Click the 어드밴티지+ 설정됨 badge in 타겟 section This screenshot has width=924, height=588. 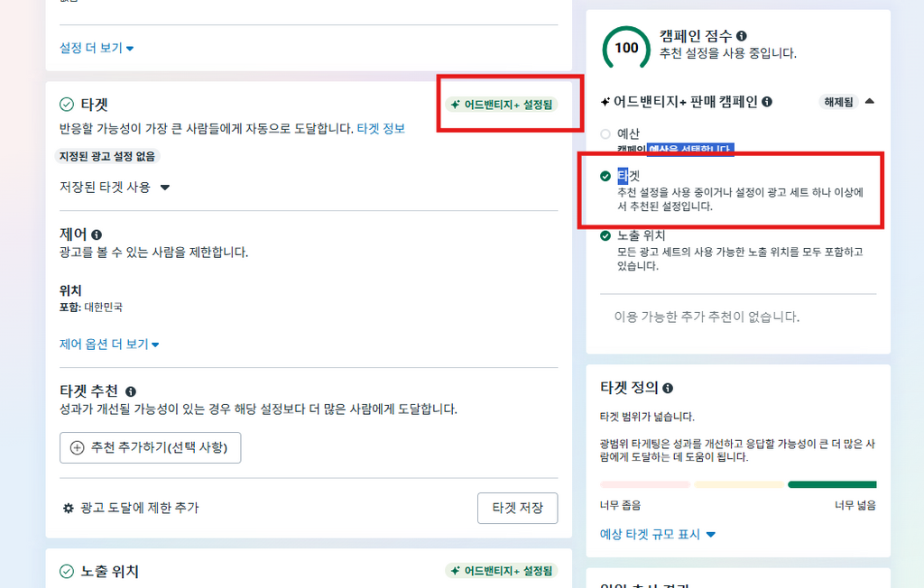click(502, 105)
